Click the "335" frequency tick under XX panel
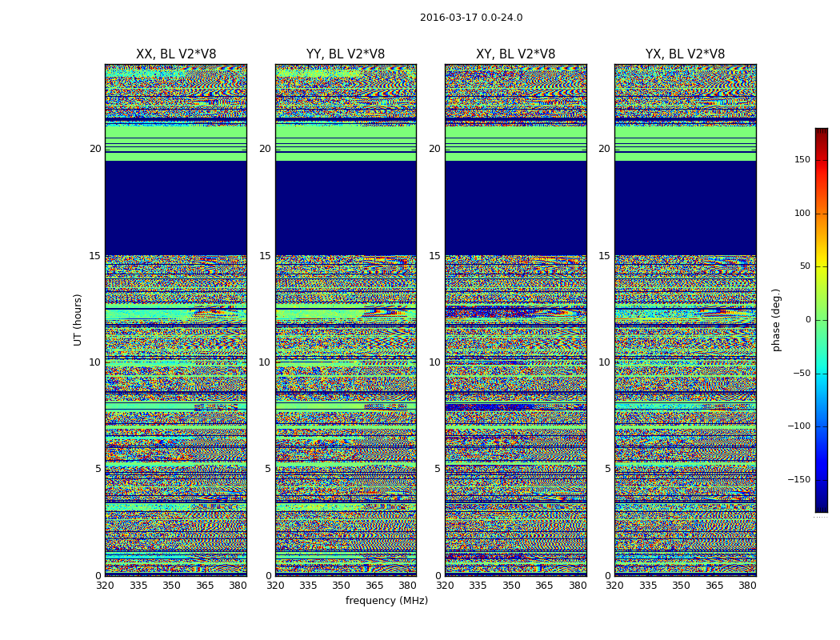The height and width of the screenshot is (640, 840). (138, 586)
